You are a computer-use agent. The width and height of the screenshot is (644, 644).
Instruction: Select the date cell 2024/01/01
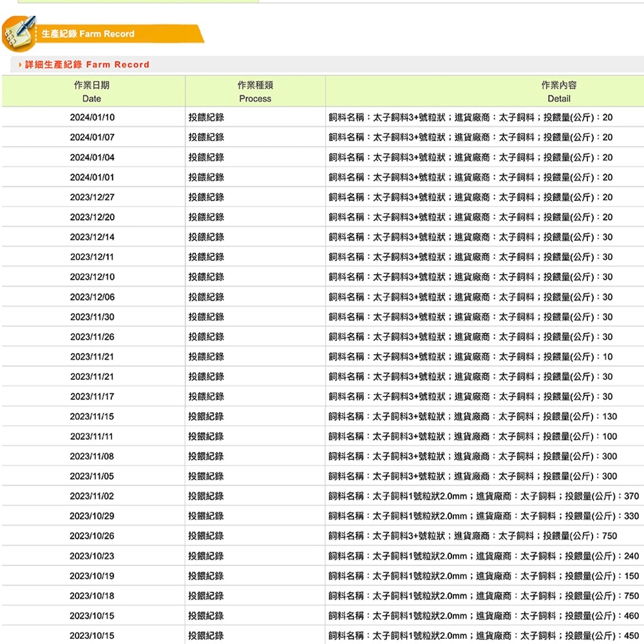pyautogui.click(x=92, y=178)
